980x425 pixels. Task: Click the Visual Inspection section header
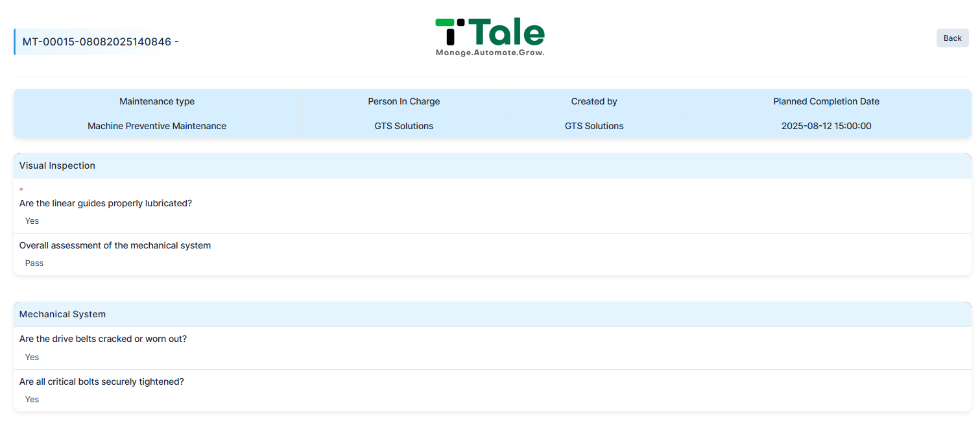pyautogui.click(x=492, y=165)
